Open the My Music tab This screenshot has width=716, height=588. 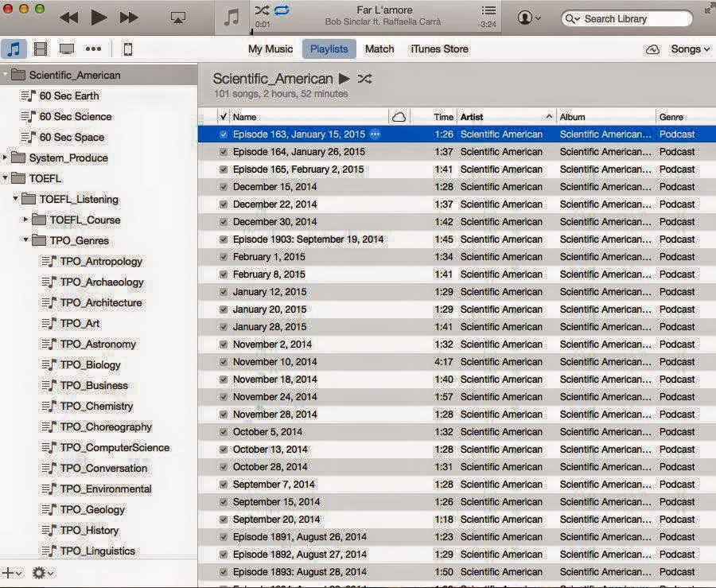pos(270,49)
